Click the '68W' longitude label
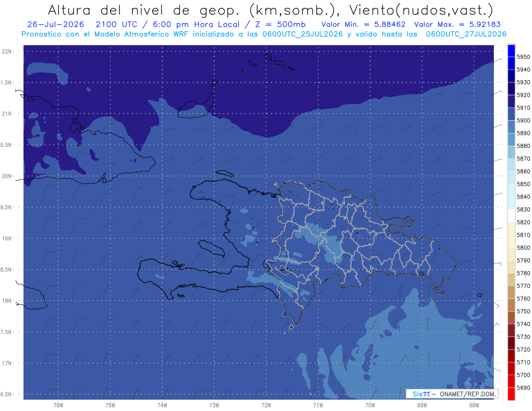The image size is (532, 411). (x=474, y=405)
